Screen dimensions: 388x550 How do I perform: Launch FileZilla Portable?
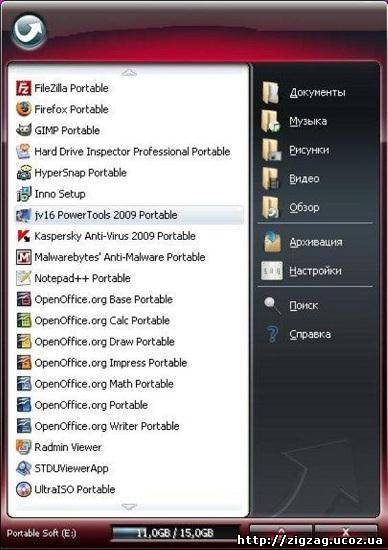(129, 88)
